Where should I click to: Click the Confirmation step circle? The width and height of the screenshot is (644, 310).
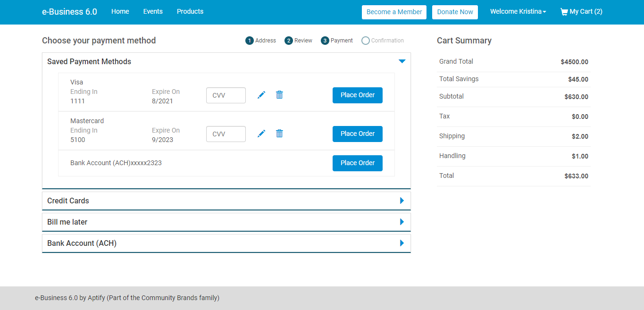[x=365, y=40]
